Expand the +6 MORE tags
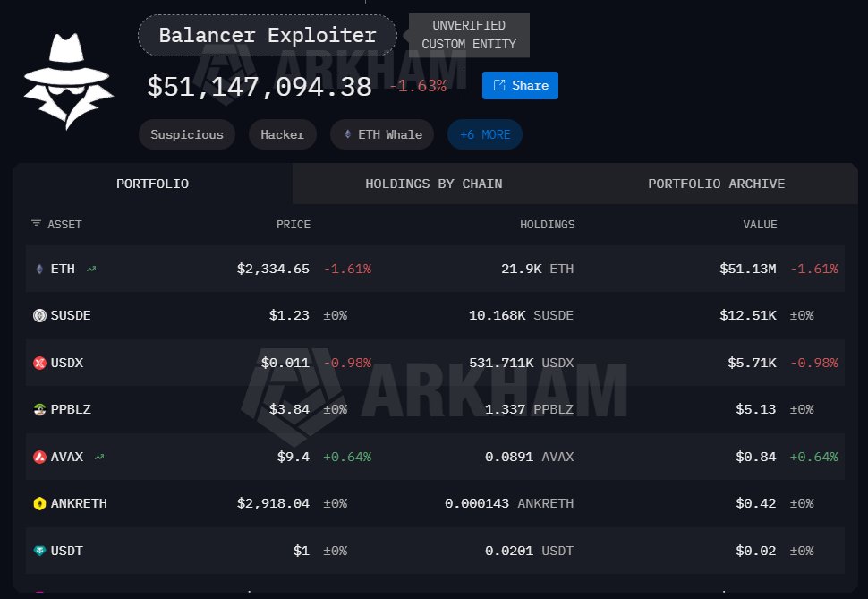The height and width of the screenshot is (599, 868). click(x=485, y=134)
